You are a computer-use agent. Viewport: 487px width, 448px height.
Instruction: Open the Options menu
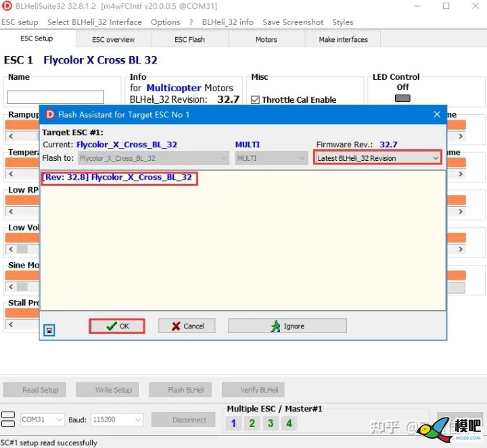165,22
